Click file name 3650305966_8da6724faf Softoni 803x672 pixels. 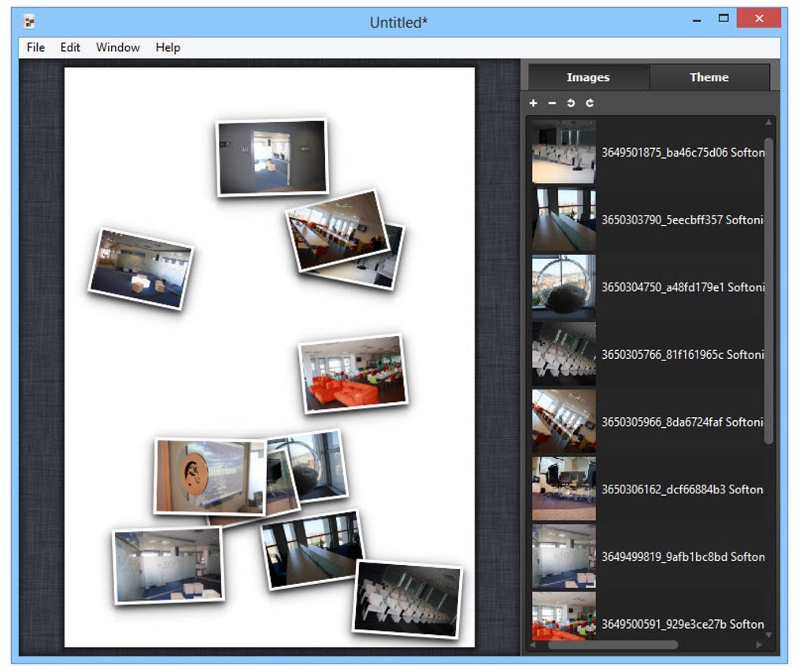tap(683, 423)
